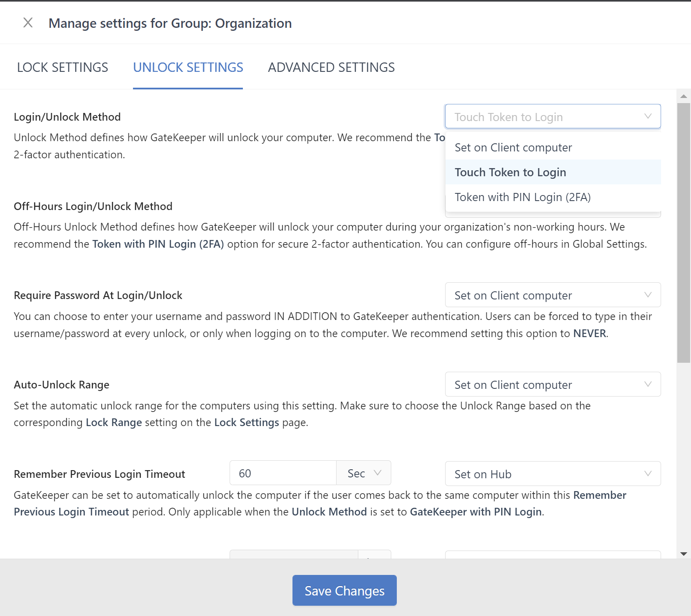Click the scrollbar down arrow
The height and width of the screenshot is (616, 691).
(683, 554)
